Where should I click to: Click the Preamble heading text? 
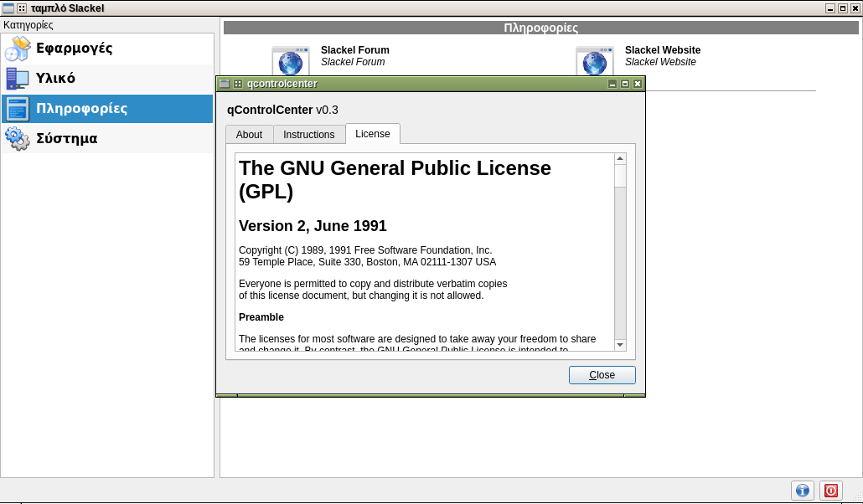pyautogui.click(x=261, y=317)
